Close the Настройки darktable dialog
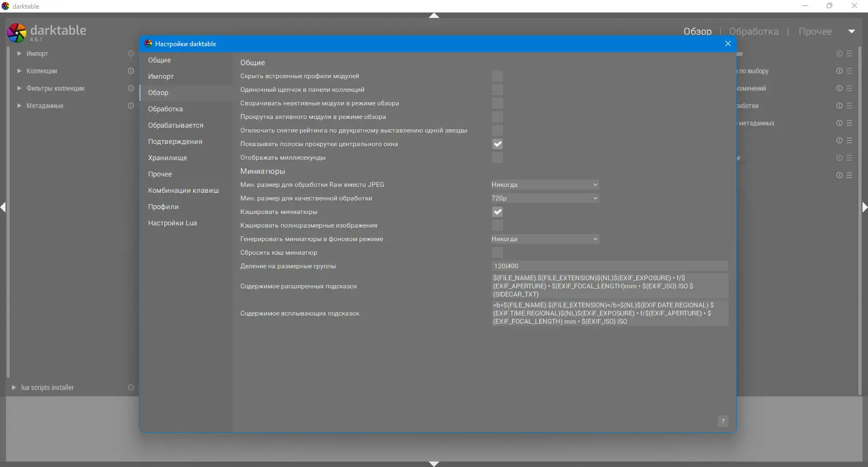 tap(728, 43)
